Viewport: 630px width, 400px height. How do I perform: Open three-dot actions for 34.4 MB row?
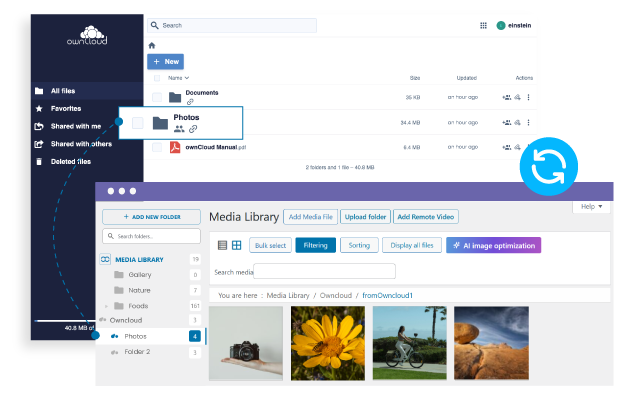(528, 122)
